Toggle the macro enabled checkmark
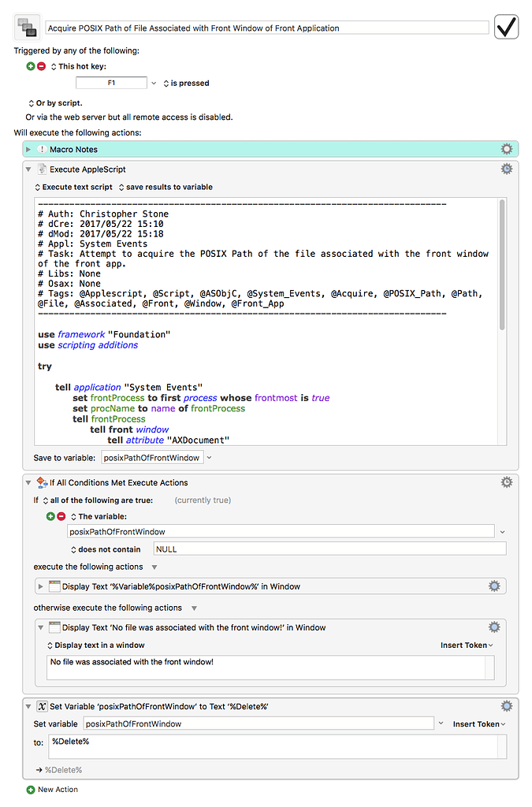 [506, 27]
